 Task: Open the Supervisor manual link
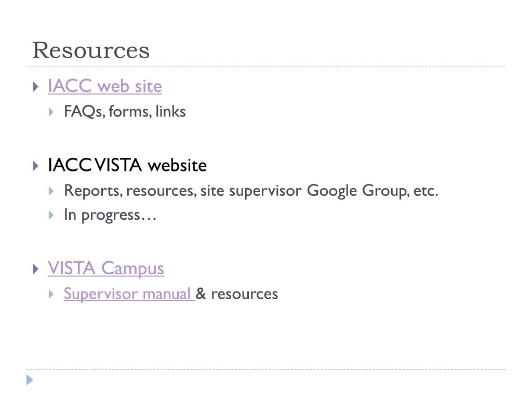(x=129, y=294)
